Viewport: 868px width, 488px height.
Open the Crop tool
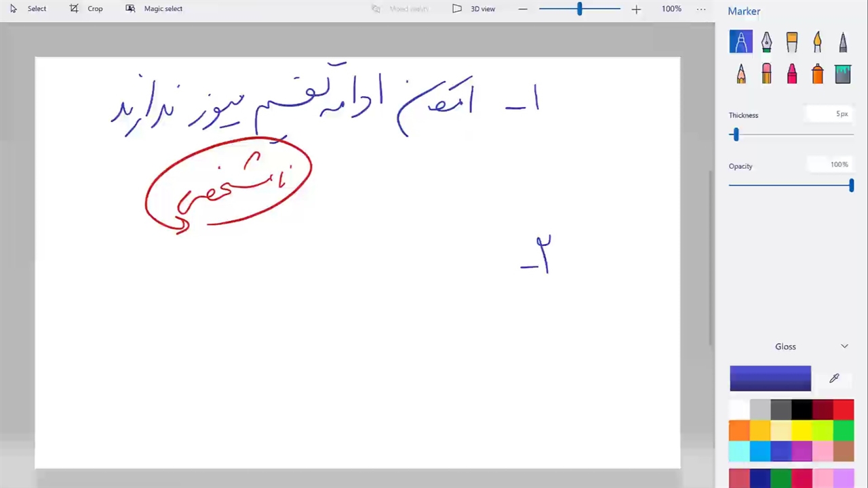87,9
